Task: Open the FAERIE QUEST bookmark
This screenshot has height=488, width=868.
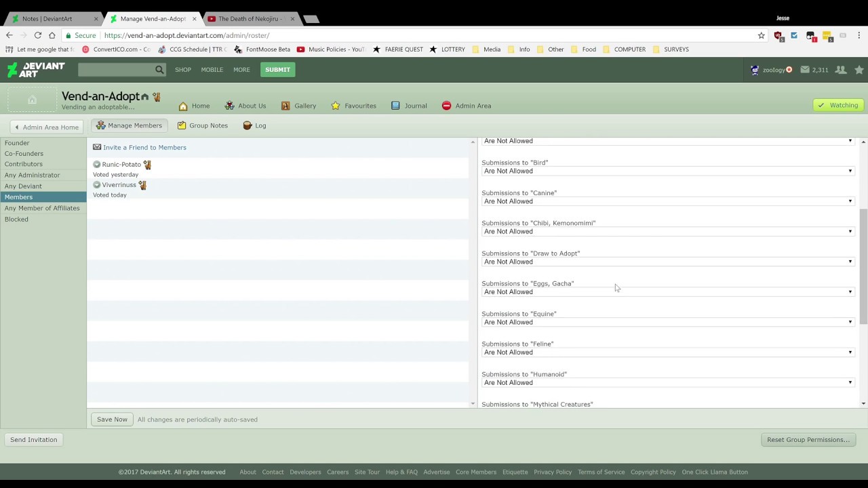Action: [x=398, y=49]
